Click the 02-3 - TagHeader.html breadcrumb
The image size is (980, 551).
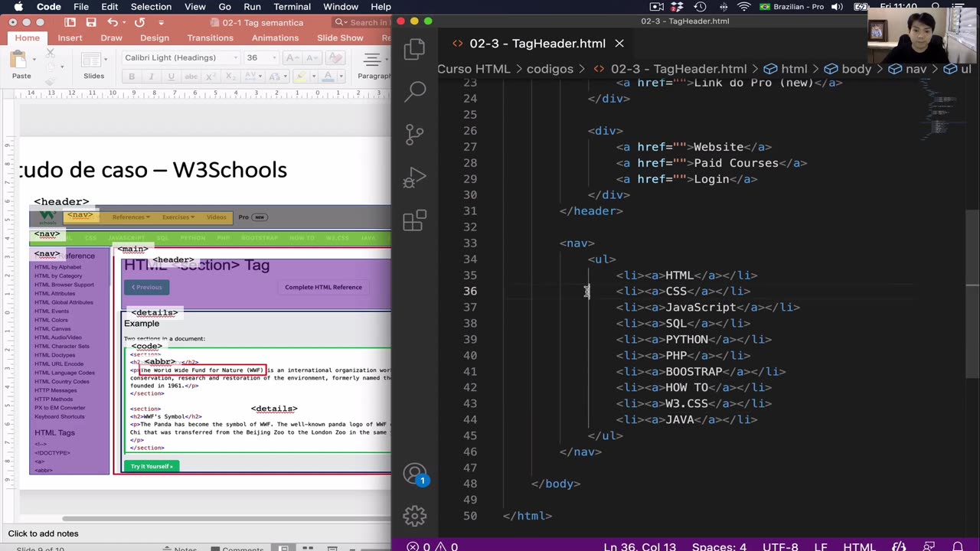pyautogui.click(x=670, y=69)
